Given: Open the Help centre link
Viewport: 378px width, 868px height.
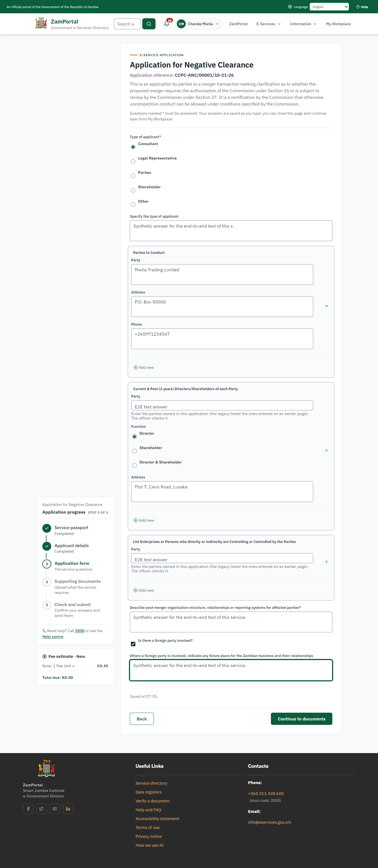Looking at the screenshot, I should pyautogui.click(x=53, y=637).
